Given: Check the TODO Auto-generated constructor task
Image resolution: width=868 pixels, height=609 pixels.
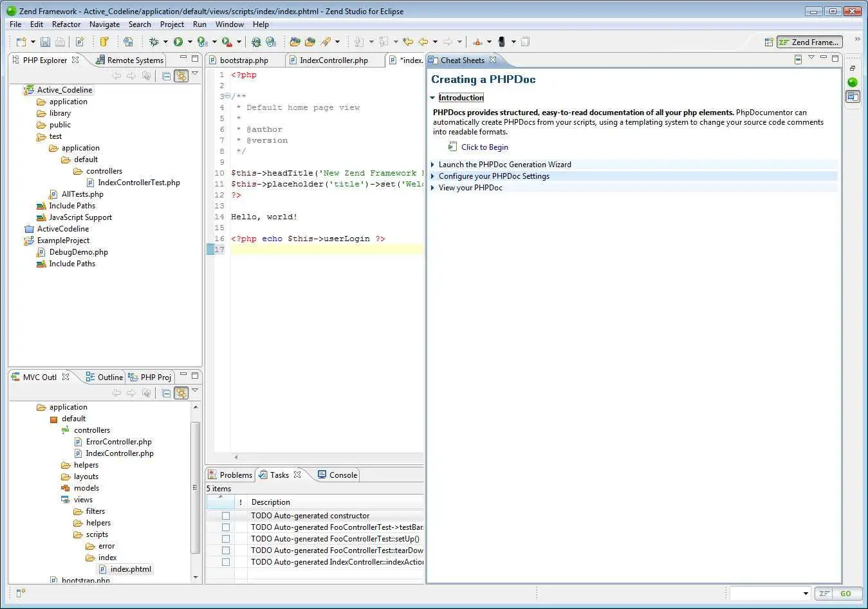Looking at the screenshot, I should pyautogui.click(x=226, y=516).
